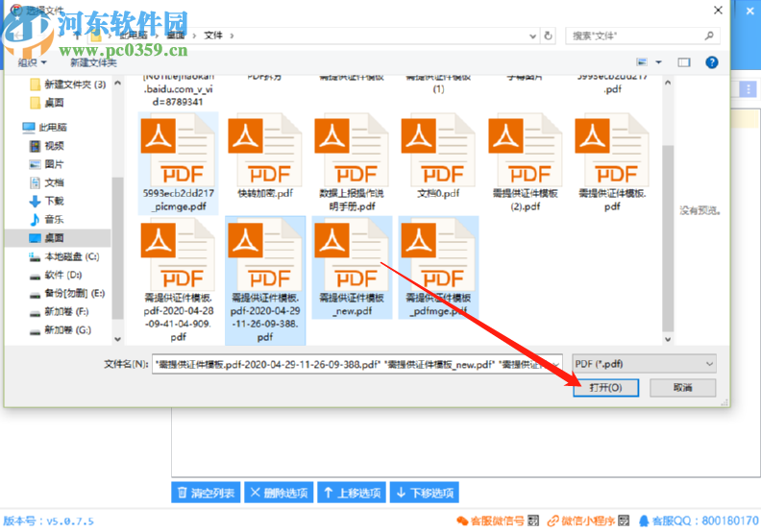Open 下载 downloads folder in sidebar

(47, 201)
